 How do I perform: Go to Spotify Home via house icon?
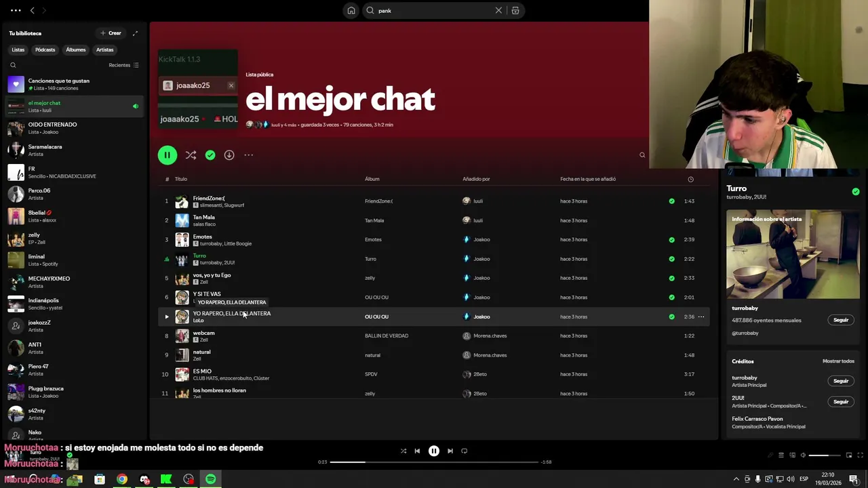click(351, 10)
